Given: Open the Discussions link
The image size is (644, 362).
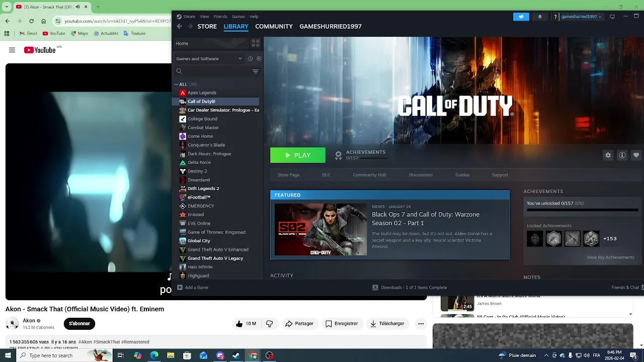Looking at the screenshot, I should (x=421, y=175).
